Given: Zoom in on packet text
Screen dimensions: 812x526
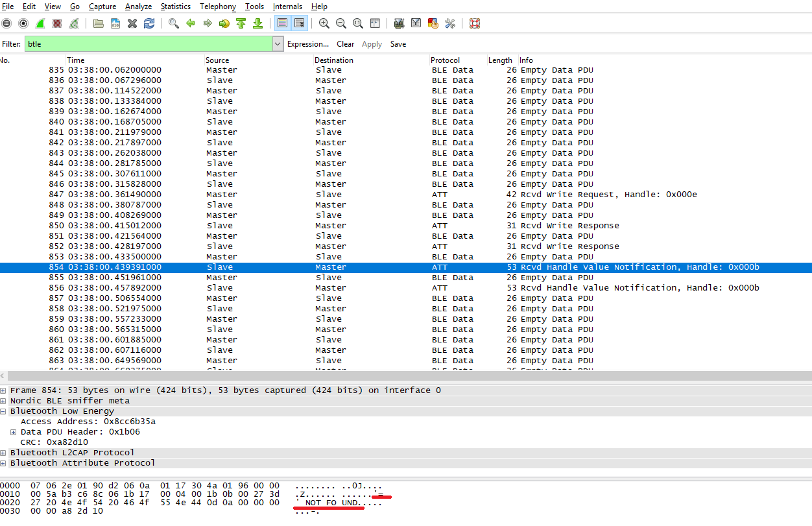Looking at the screenshot, I should pos(324,23).
